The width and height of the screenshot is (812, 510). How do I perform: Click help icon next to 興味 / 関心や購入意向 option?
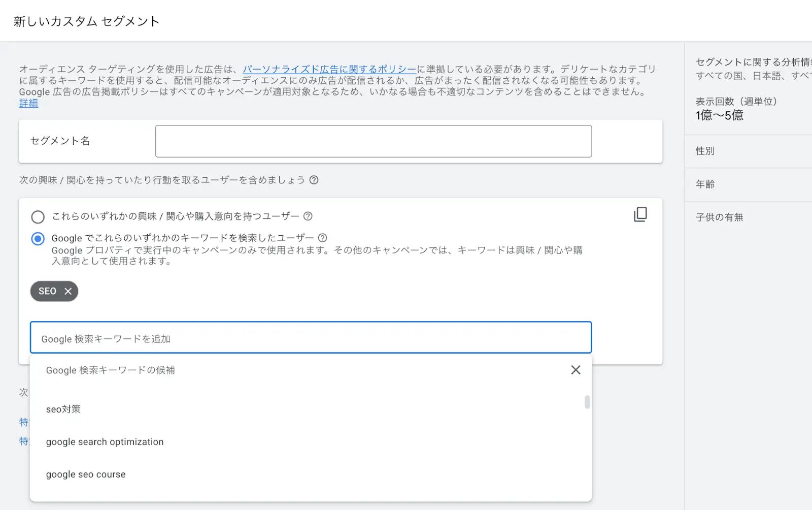pyautogui.click(x=308, y=216)
